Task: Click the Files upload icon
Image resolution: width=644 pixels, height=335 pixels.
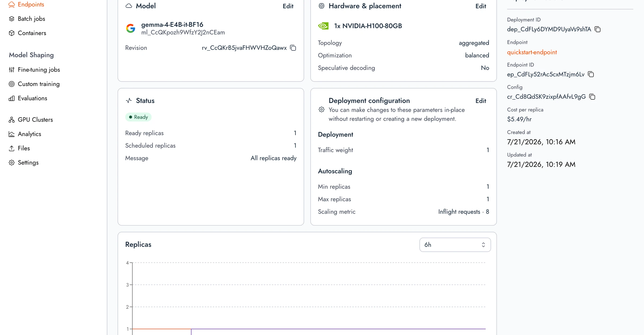Action: (12, 148)
